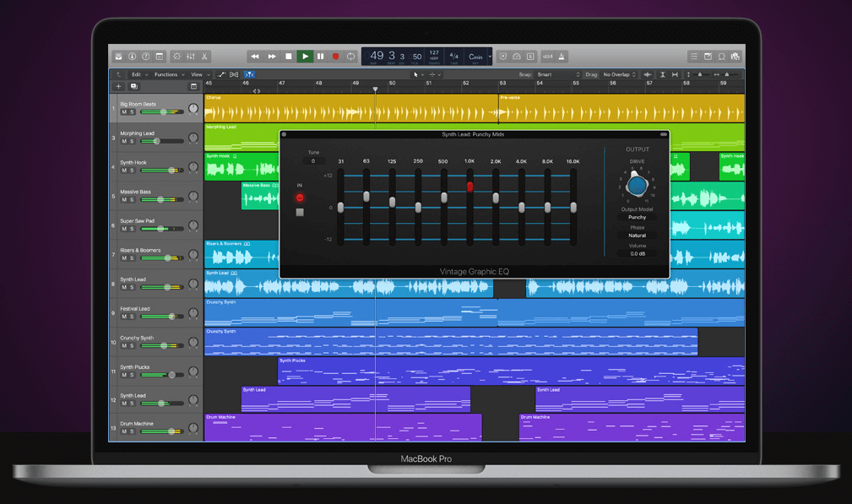Open the Mixer icon in the toolbar
Screen dimensions: 852x504
[x=193, y=56]
